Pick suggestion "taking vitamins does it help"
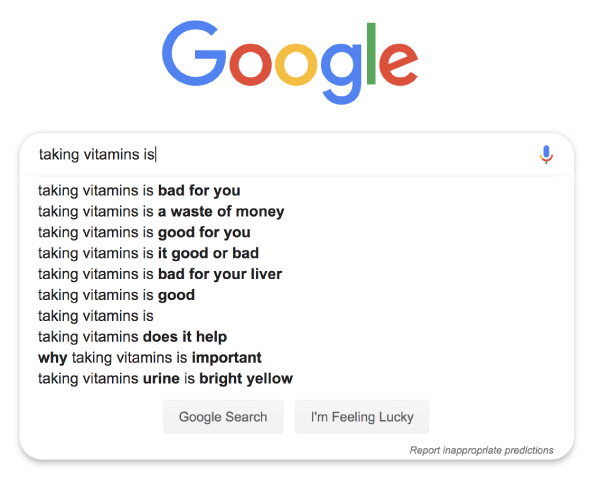The image size is (600, 503). click(x=132, y=337)
